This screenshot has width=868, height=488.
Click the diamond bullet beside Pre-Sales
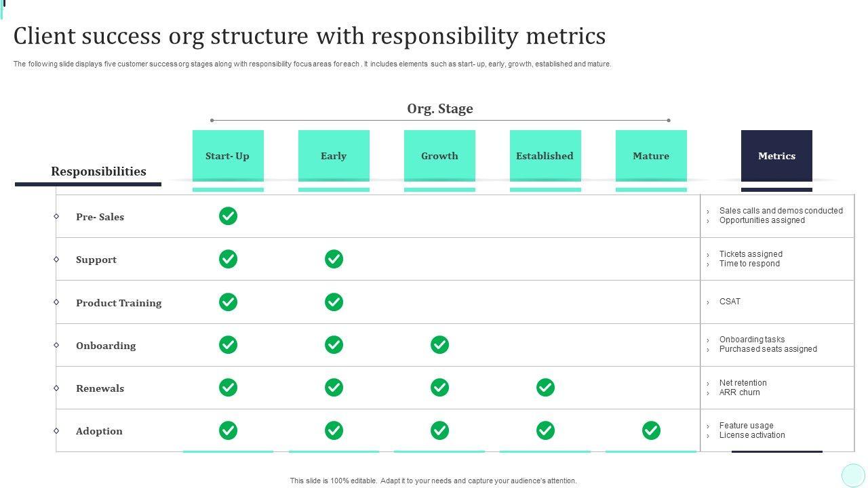(x=56, y=216)
